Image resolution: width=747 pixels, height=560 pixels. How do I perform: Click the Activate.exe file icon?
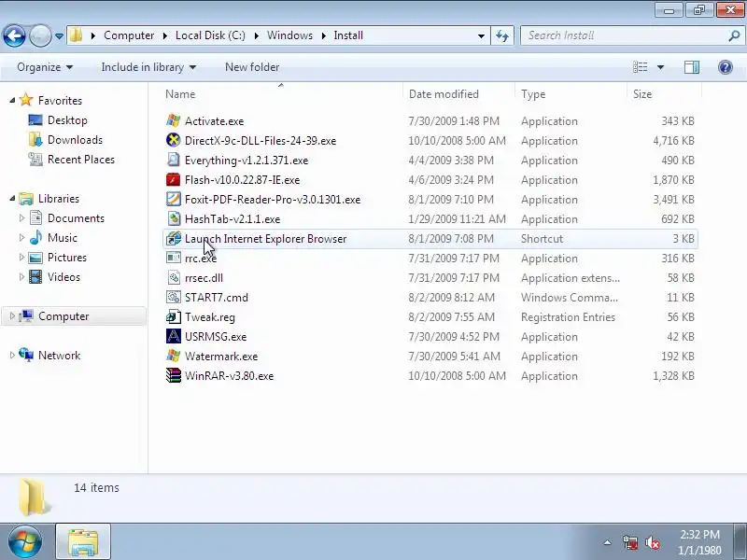click(174, 120)
